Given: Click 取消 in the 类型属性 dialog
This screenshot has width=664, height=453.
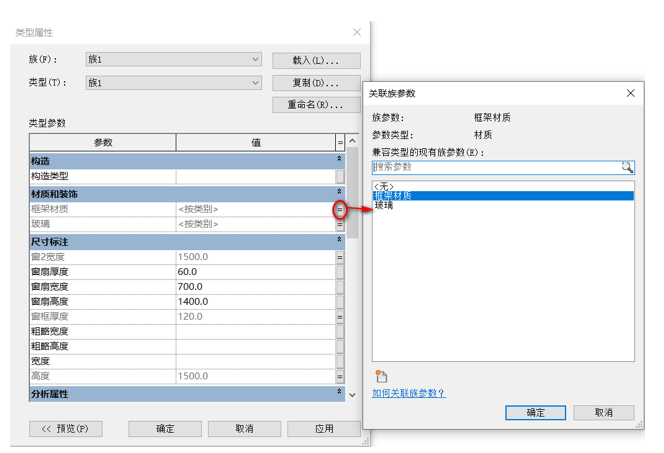Looking at the screenshot, I should point(244,429).
